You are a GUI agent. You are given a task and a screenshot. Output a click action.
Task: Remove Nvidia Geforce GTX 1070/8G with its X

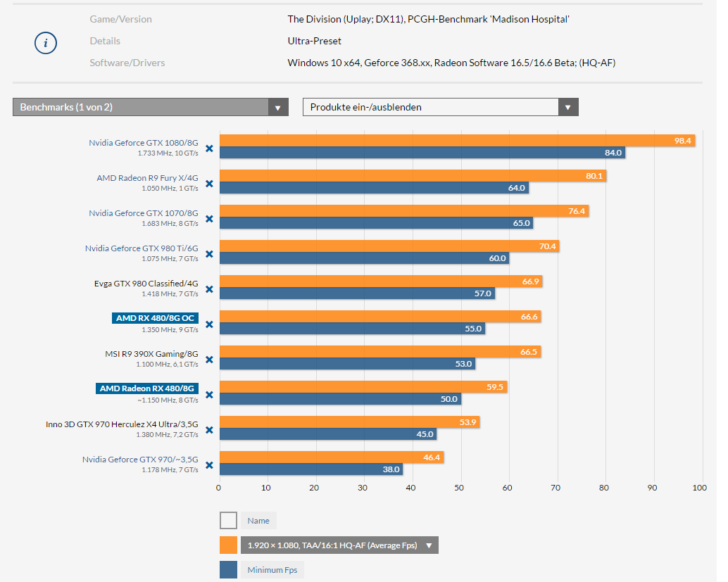[209, 219]
